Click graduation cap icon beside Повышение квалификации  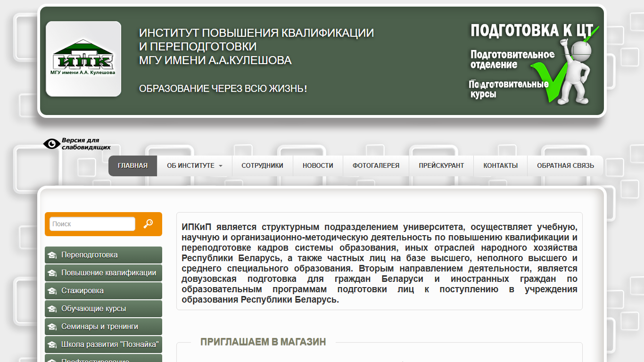52,273
